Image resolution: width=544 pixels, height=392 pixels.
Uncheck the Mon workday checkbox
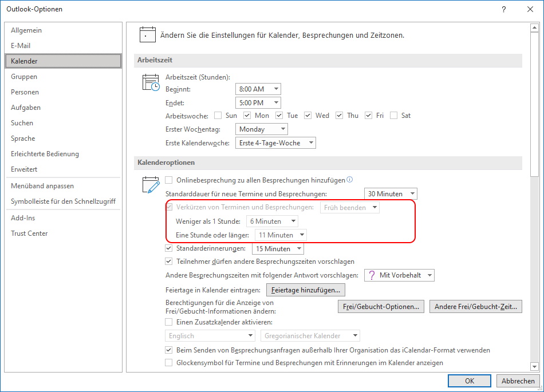[247, 116]
